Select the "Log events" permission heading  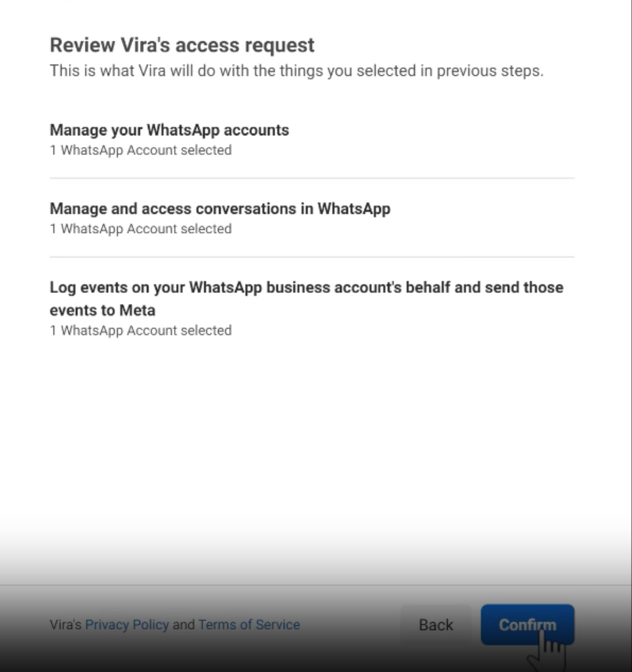(306, 287)
